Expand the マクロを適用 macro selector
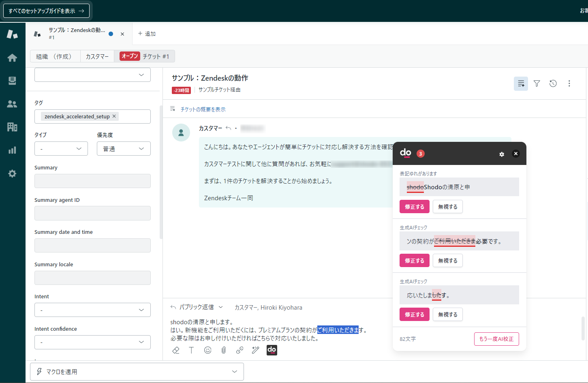 click(137, 371)
